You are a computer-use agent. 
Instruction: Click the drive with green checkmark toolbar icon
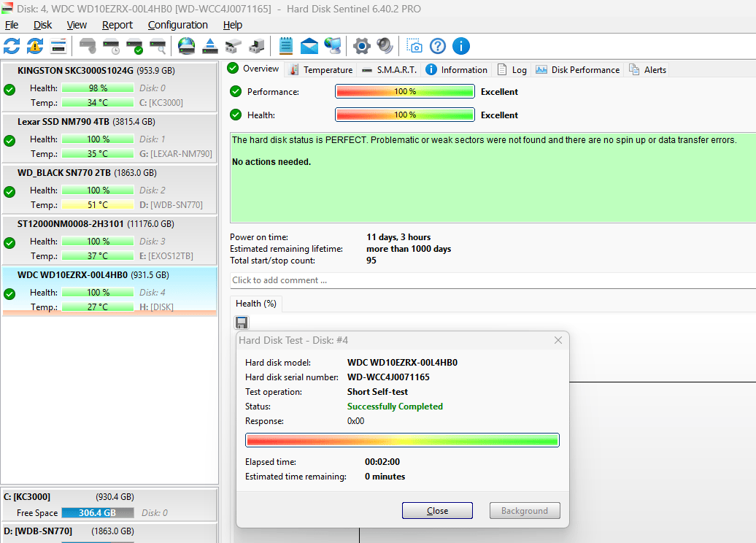pos(134,46)
